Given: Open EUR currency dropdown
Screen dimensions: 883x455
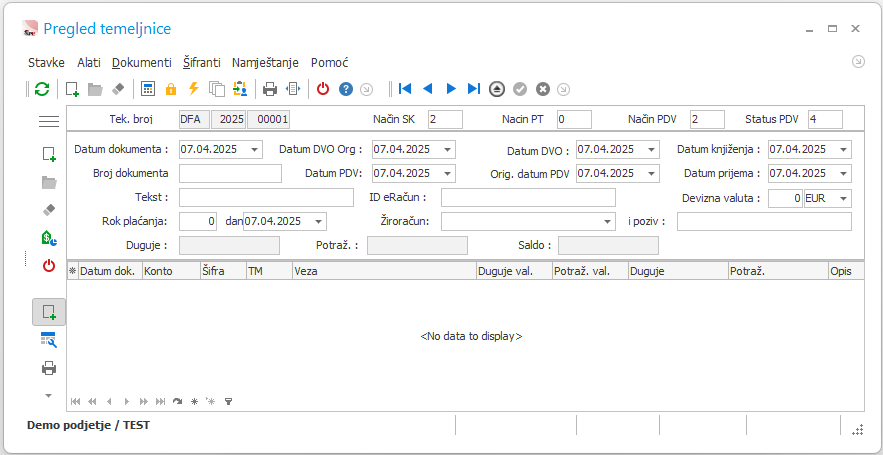Looking at the screenshot, I should [x=844, y=198].
